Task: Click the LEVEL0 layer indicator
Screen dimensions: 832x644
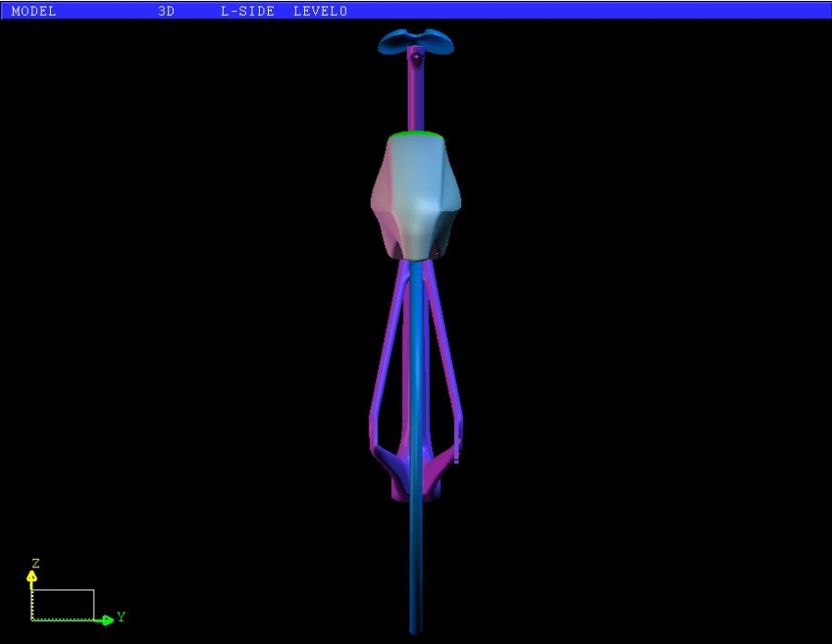Action: point(320,12)
